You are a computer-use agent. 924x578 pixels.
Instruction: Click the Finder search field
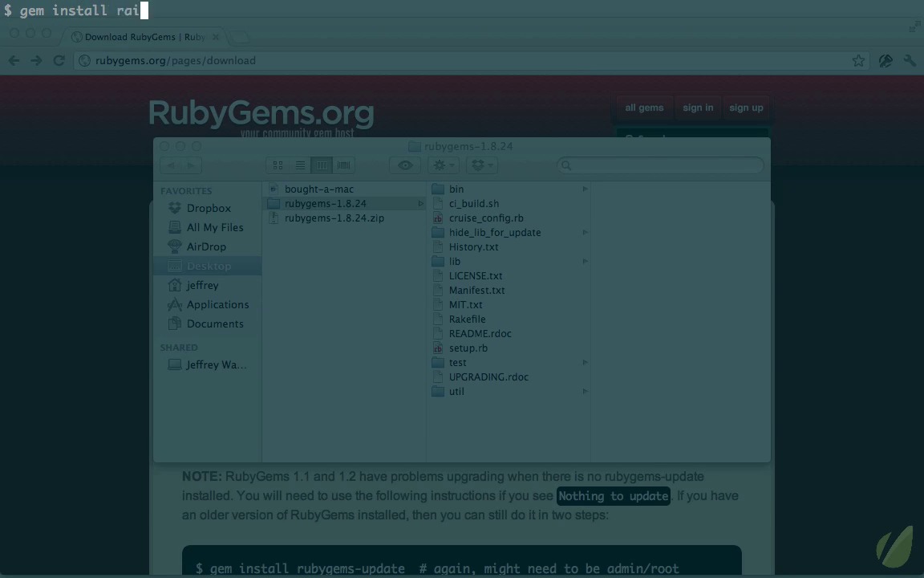661,165
